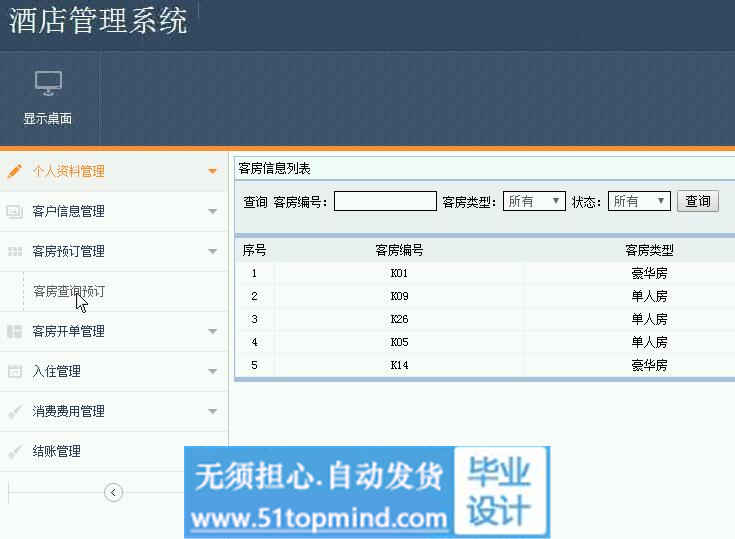The height and width of the screenshot is (539, 735).
Task: Select the 客房查询预订 submenu item
Action: [x=69, y=292]
